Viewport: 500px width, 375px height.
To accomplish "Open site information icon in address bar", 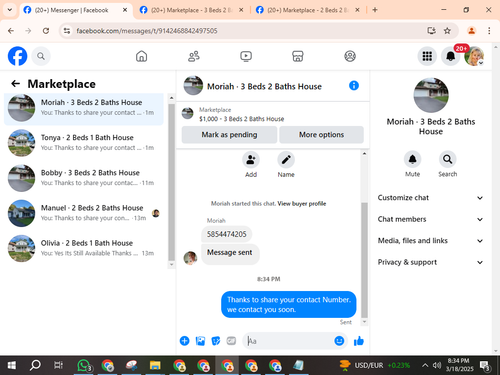I will [x=67, y=31].
